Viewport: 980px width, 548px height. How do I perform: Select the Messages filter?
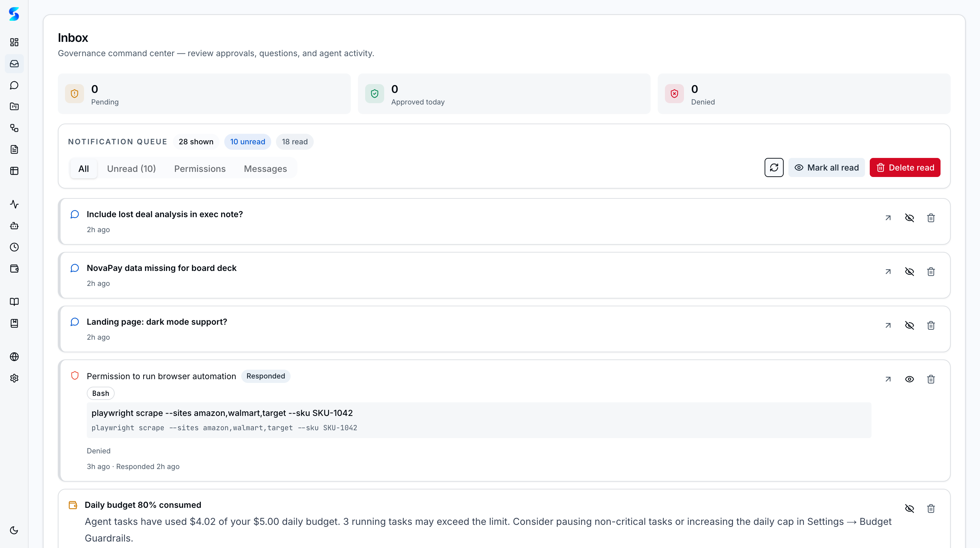[x=265, y=168]
